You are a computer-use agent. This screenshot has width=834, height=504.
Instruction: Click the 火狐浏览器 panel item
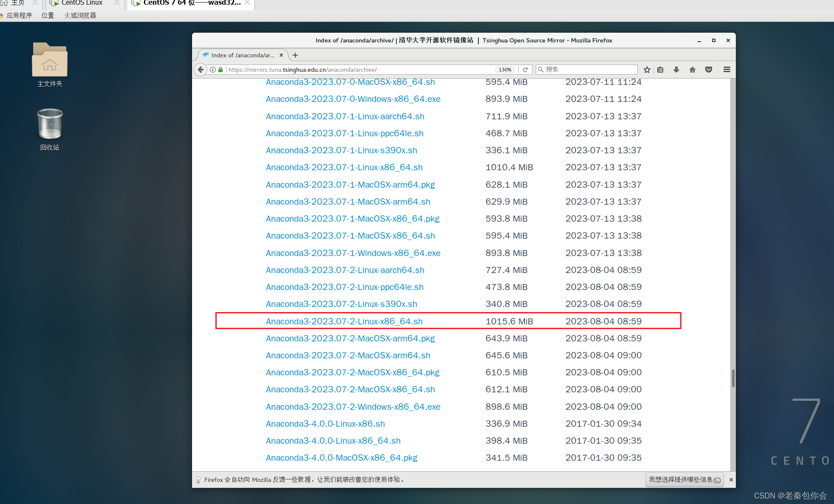[80, 15]
